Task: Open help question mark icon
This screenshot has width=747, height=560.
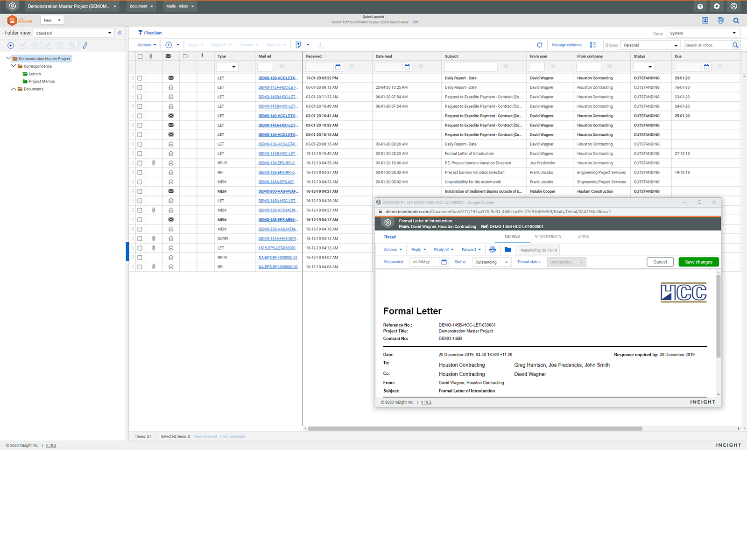Action: point(700,7)
